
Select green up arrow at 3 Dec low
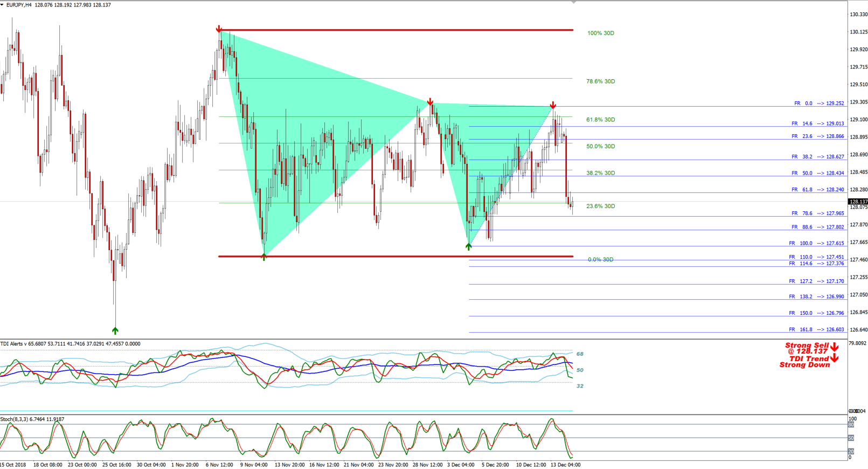point(469,246)
